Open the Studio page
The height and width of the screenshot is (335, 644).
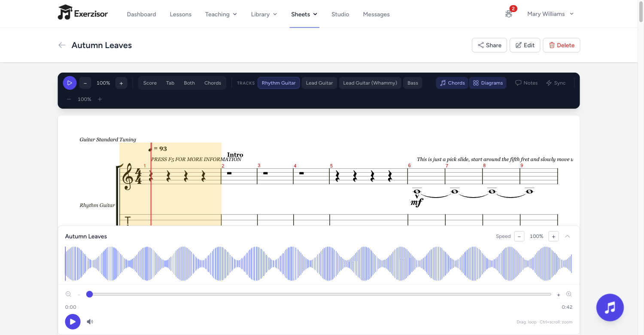click(x=340, y=14)
